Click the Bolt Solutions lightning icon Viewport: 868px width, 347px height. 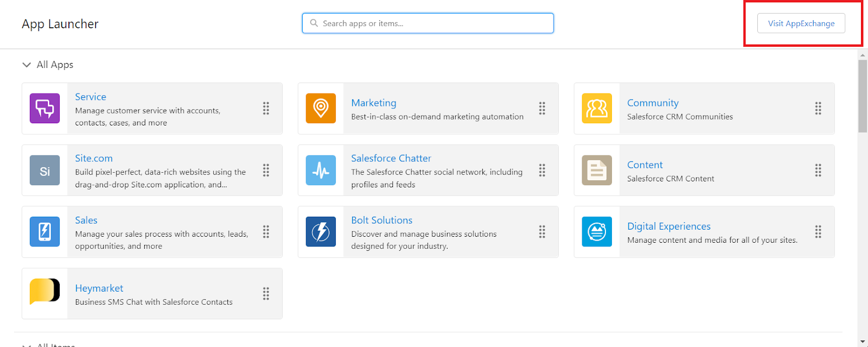[x=321, y=232]
